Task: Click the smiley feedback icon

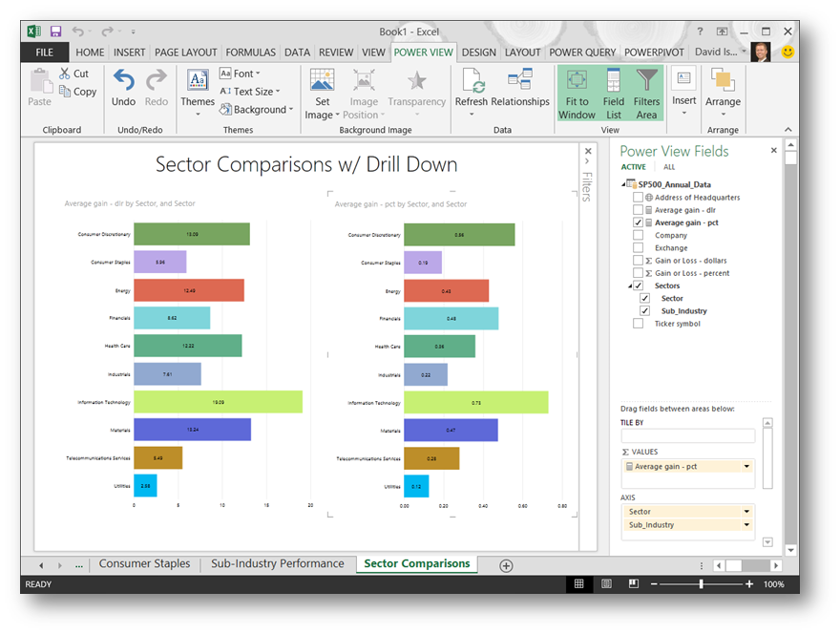Action: (x=787, y=52)
